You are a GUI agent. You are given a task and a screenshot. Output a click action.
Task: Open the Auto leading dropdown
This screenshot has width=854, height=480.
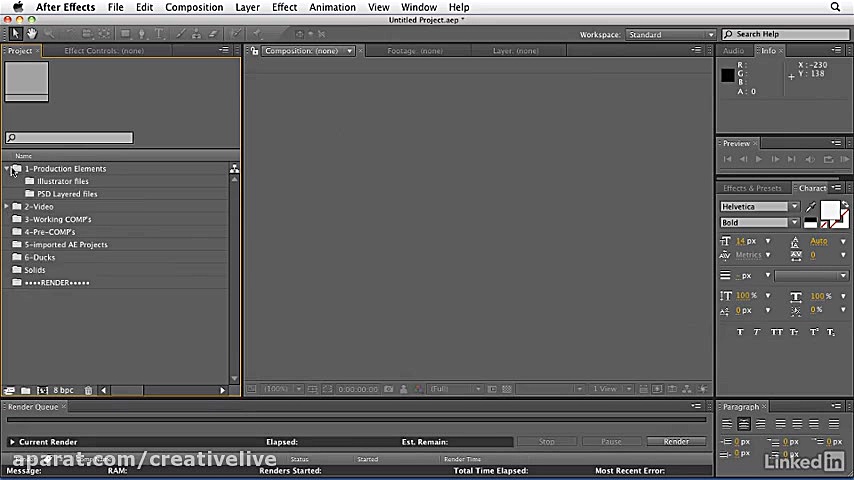click(x=843, y=241)
